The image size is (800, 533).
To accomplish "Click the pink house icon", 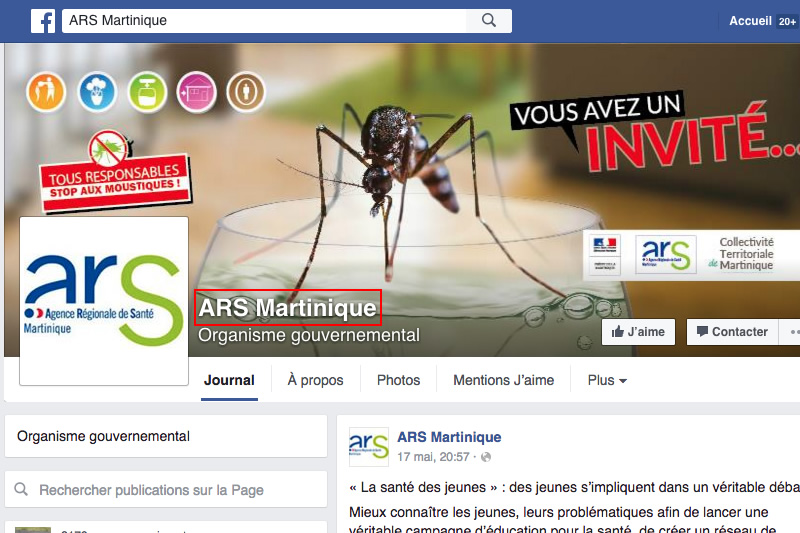I will coord(196,92).
